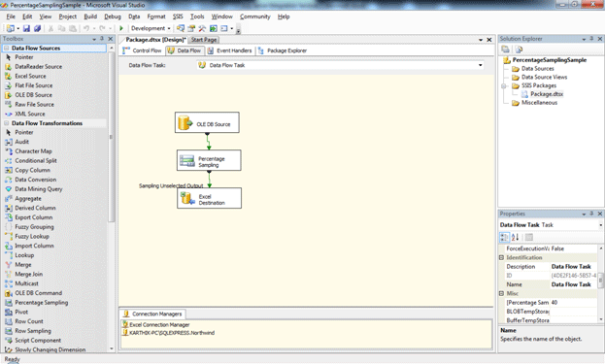The width and height of the screenshot is (605, 364).
Task: Pick Row Sampling transformation
Action: (33, 331)
